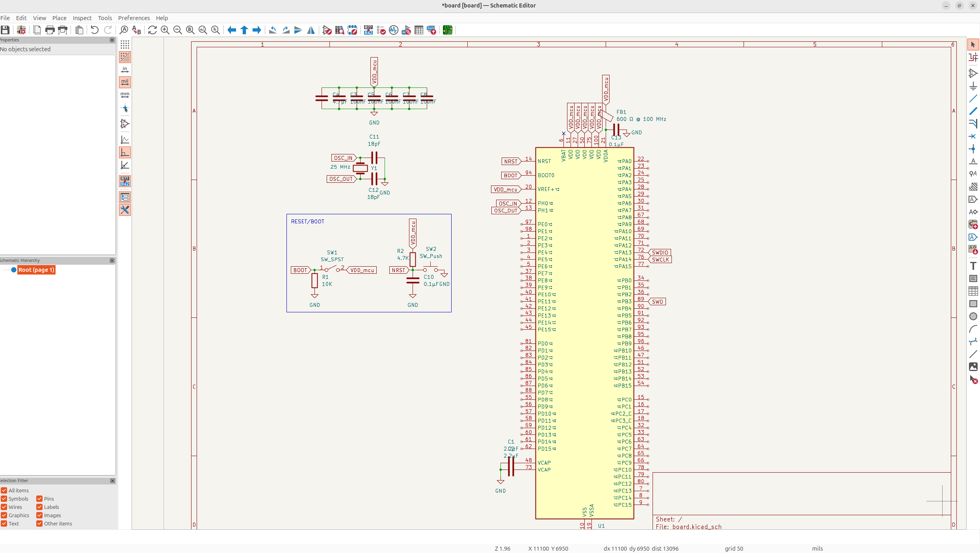Close the Schematic Hierarchy panel

(x=112, y=260)
